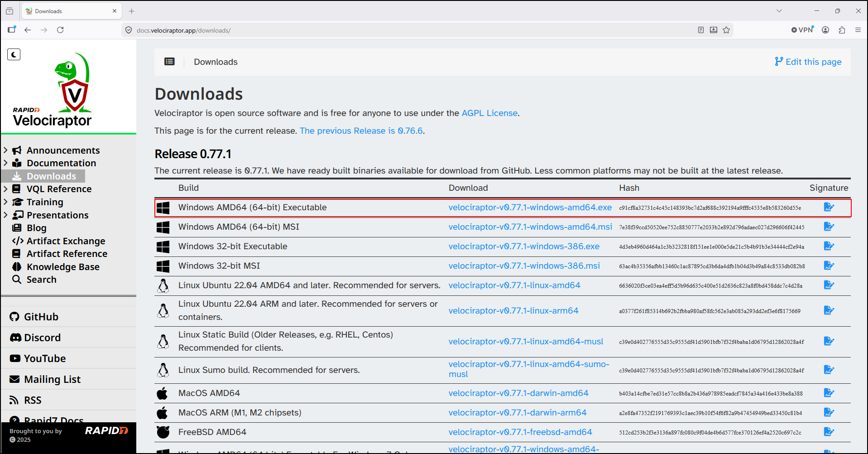Click the GitHub octocat icon
This screenshot has width=868, height=454.
click(14, 317)
